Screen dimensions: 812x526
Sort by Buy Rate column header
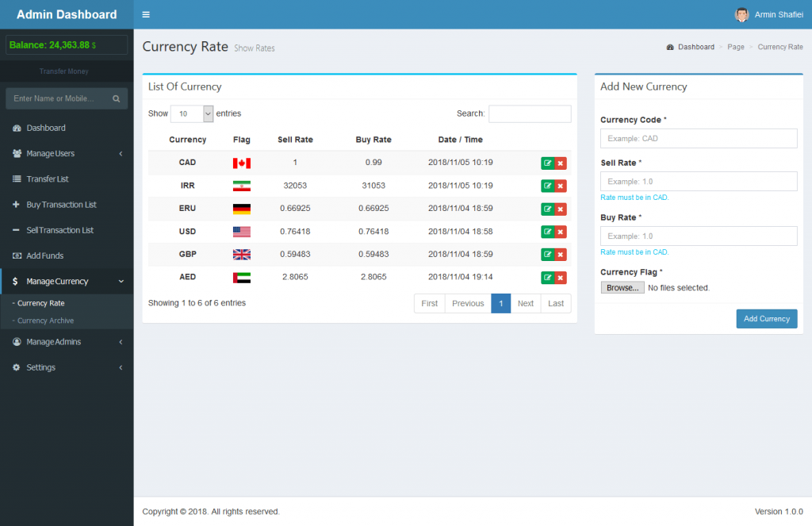click(373, 140)
